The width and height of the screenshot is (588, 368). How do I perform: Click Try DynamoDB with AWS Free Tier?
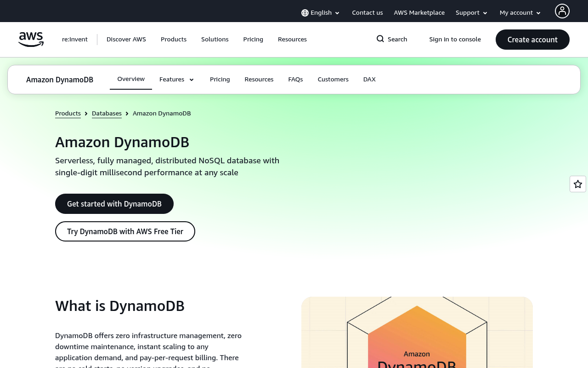(x=125, y=231)
